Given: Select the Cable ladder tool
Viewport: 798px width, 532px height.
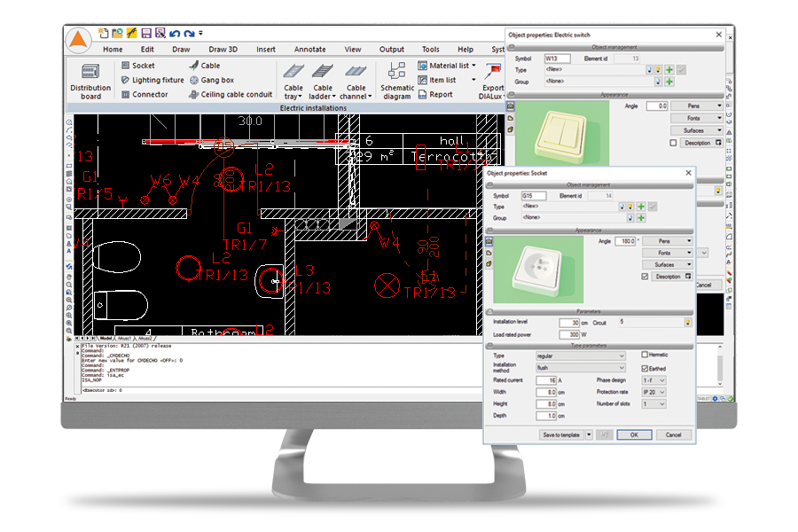Looking at the screenshot, I should [x=323, y=81].
